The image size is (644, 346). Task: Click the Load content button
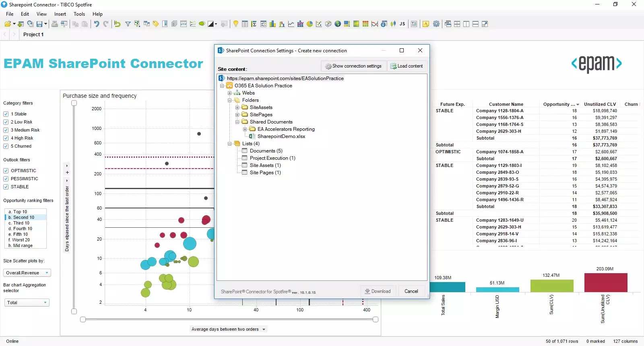407,66
